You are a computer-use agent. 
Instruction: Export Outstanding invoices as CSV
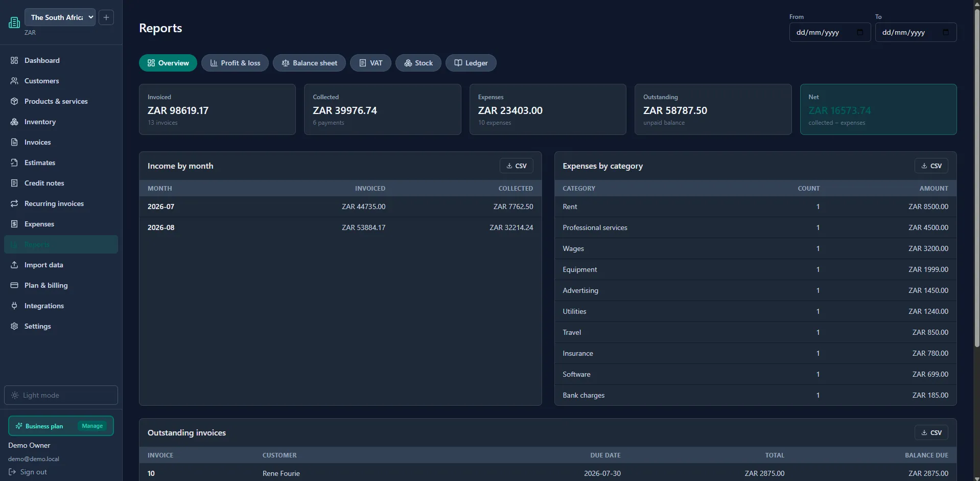[x=931, y=432]
